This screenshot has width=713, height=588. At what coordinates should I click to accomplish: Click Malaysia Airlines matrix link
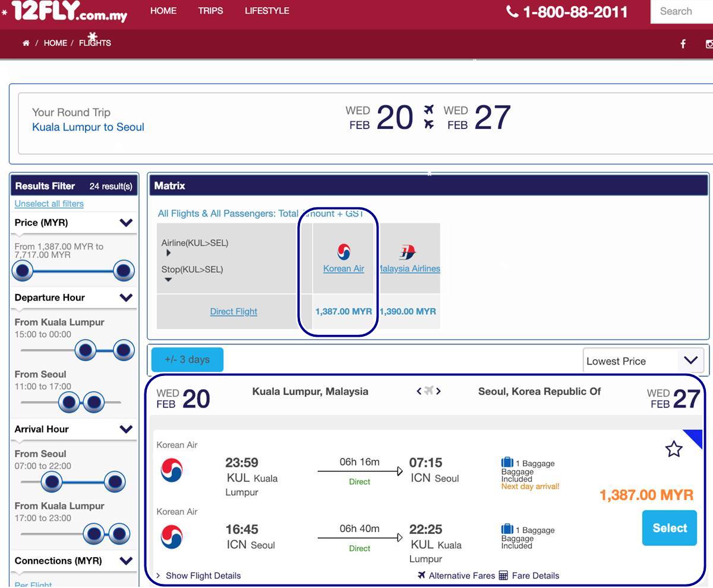pyautogui.click(x=410, y=268)
